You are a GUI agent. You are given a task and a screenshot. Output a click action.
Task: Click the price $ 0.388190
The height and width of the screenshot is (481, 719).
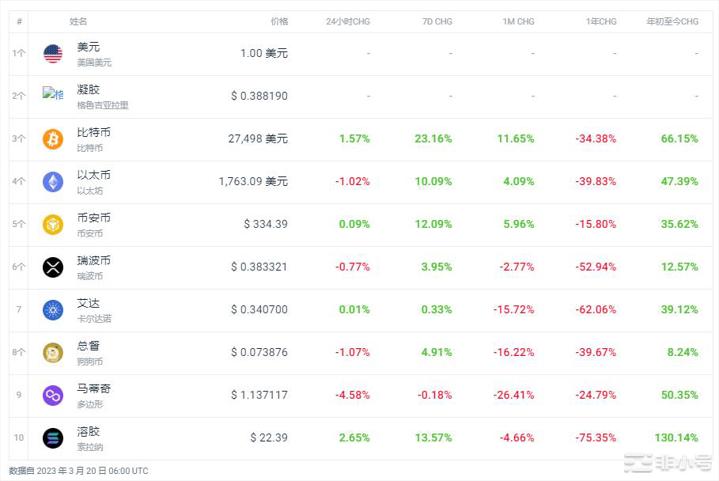pos(259,96)
